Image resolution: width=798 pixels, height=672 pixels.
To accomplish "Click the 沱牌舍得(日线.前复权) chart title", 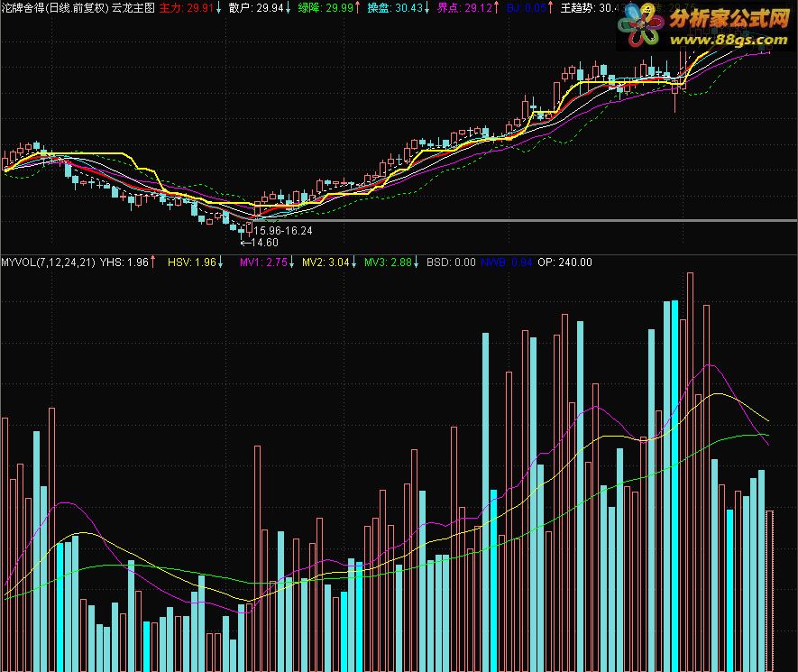I will point(54,7).
